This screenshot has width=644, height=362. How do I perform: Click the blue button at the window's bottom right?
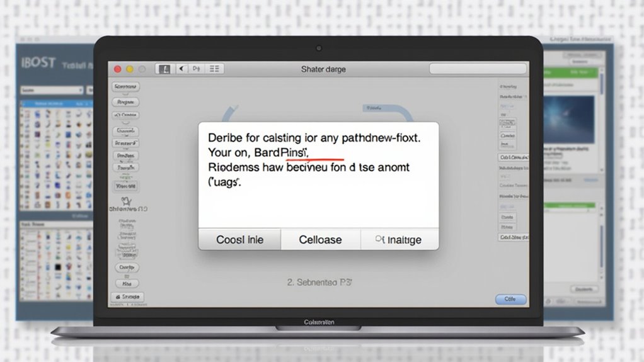[506, 300]
